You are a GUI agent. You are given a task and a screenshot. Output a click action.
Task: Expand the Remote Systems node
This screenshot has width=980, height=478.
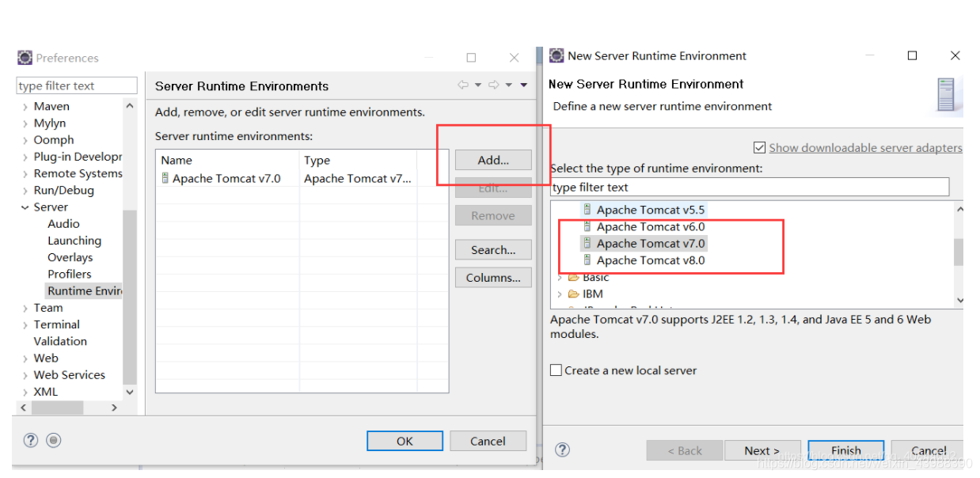(x=25, y=174)
